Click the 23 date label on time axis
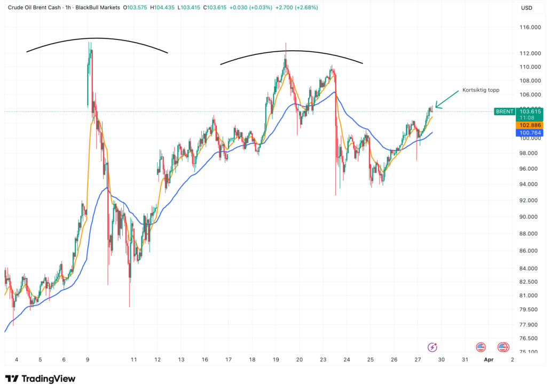The height and width of the screenshot is (392, 550). point(323,360)
